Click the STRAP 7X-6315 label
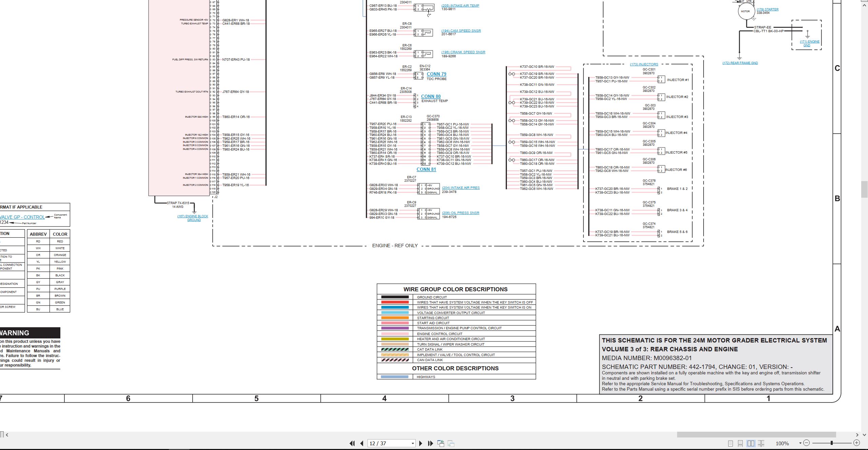 (178, 203)
